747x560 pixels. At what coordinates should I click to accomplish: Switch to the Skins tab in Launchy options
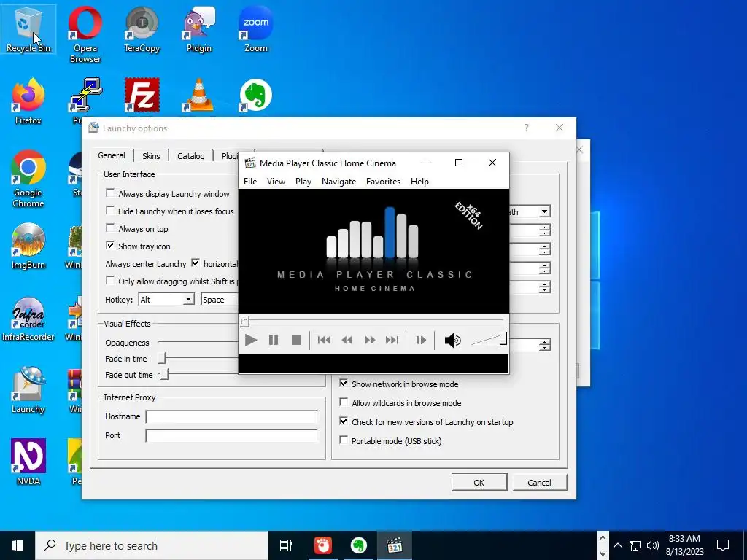click(x=151, y=156)
